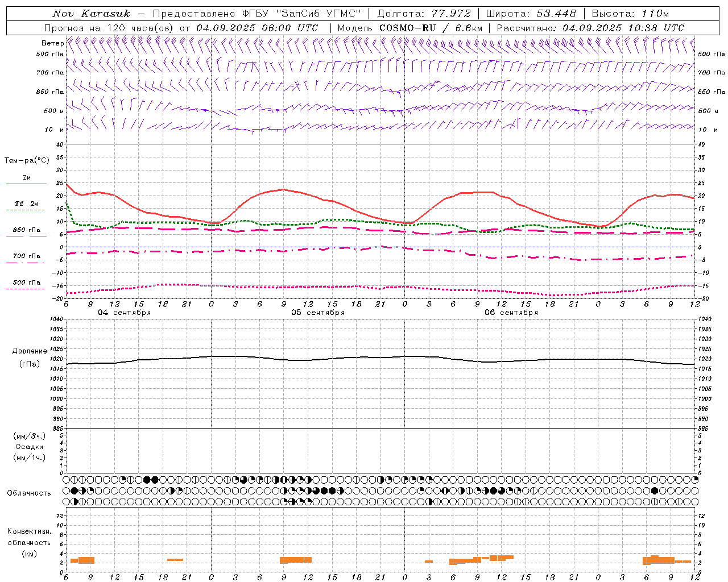Click the 'Рассчитано: 04.09.2025 10:38 UTC' timestamp
Image resolution: width=728 pixels, height=582 pixels.
tap(590, 28)
